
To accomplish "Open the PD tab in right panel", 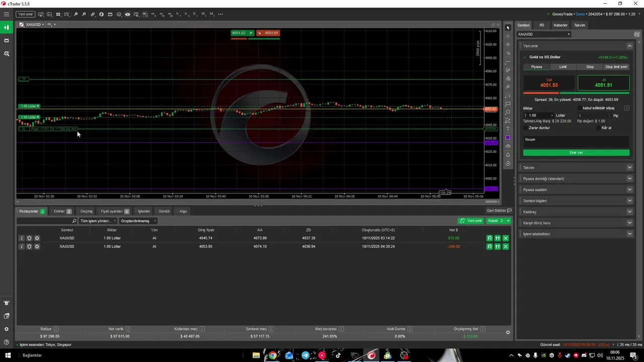I will (x=542, y=25).
